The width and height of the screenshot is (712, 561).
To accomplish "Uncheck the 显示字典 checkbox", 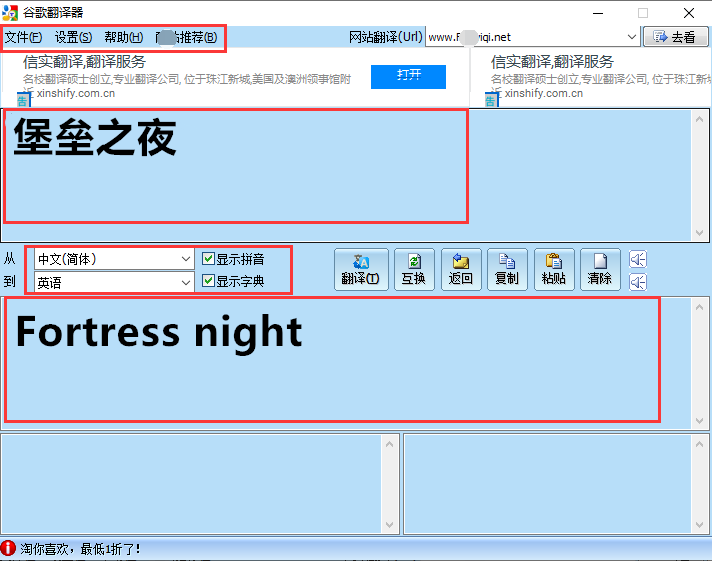I will 208,281.
